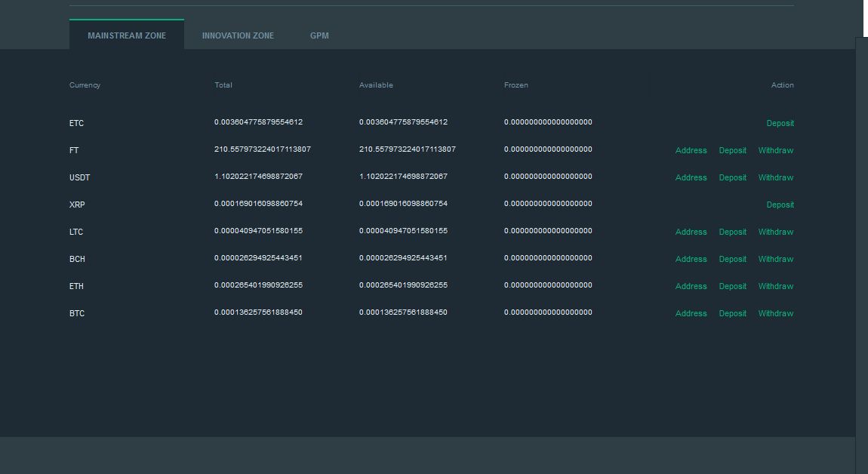The height and width of the screenshot is (474, 868).
Task: Select the XRP currency label
Action: tap(77, 205)
